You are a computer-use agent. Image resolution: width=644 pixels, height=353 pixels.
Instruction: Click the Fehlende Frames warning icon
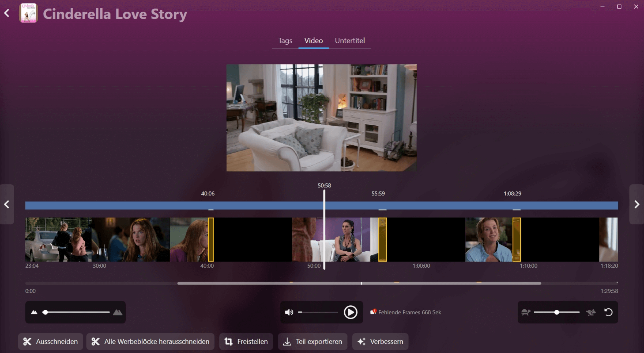tap(373, 312)
